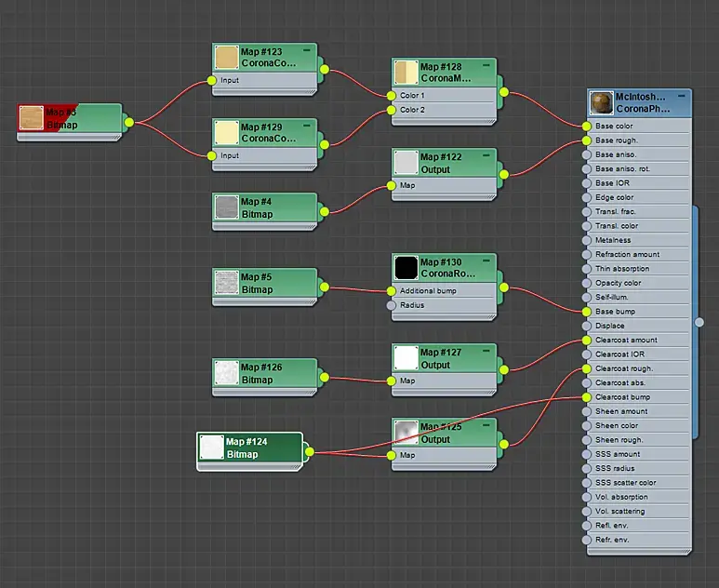Collapse the McIntosh CoronaPhysical material node

point(682,96)
